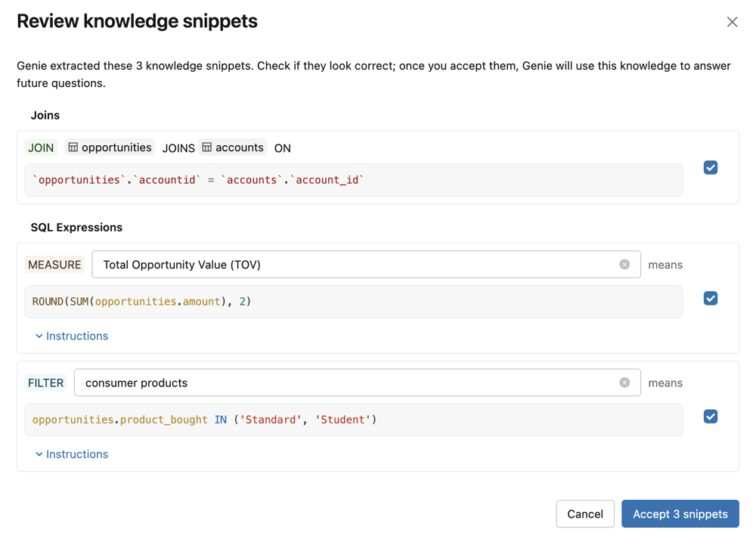The height and width of the screenshot is (546, 756).
Task: Disable the consumer products filter checkbox
Action: click(x=711, y=416)
